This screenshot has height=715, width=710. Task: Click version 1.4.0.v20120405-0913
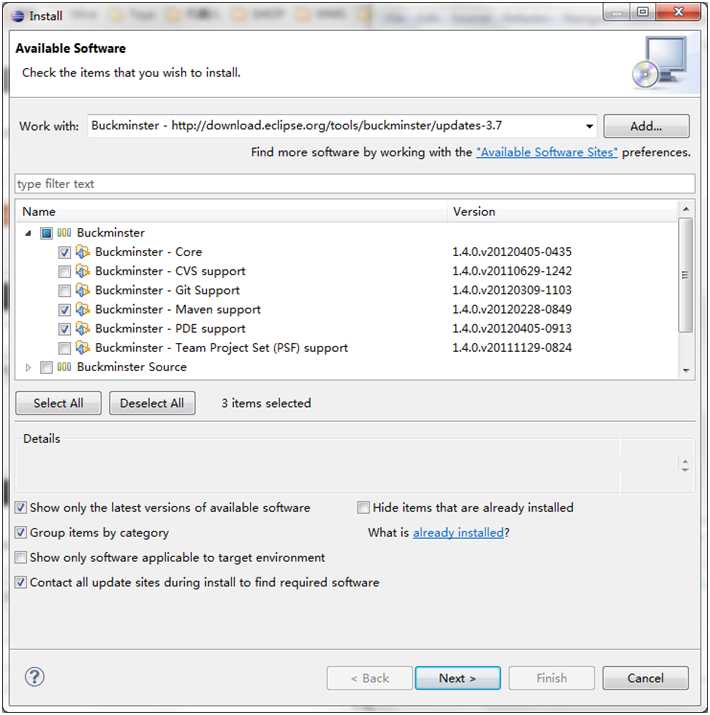[x=512, y=328]
